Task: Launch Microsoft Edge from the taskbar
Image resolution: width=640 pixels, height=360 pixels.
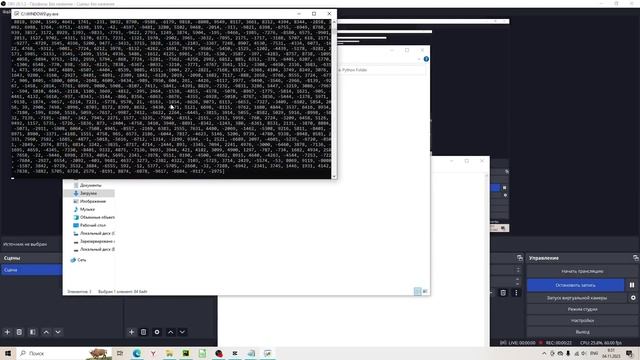Action: [x=136, y=353]
